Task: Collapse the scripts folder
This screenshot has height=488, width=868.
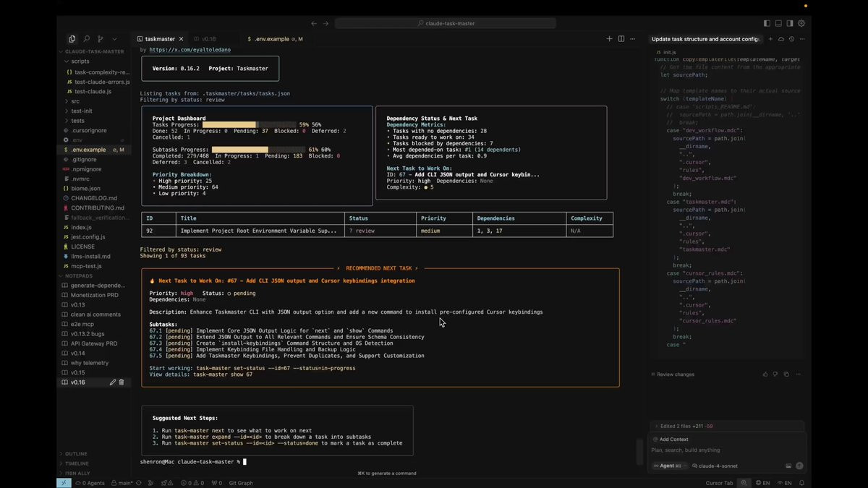Action: pyautogui.click(x=95, y=61)
